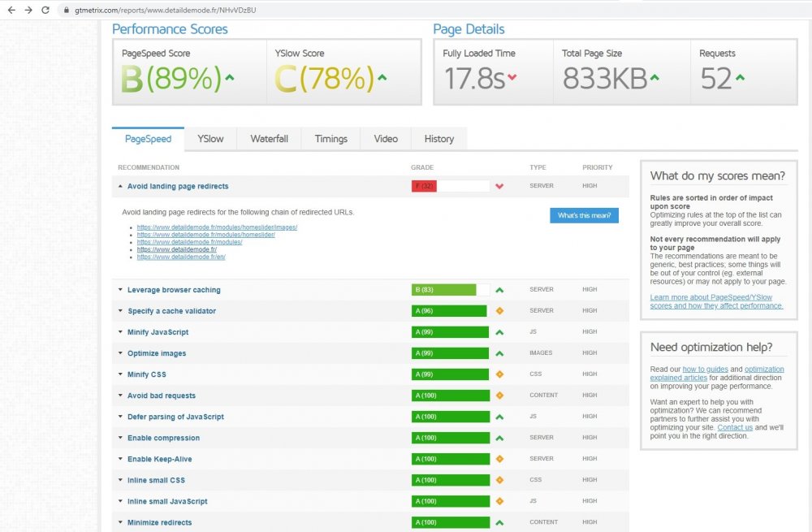This screenshot has height=532, width=812.
Task: Reload the page with refresh icon
Action: [x=45, y=10]
